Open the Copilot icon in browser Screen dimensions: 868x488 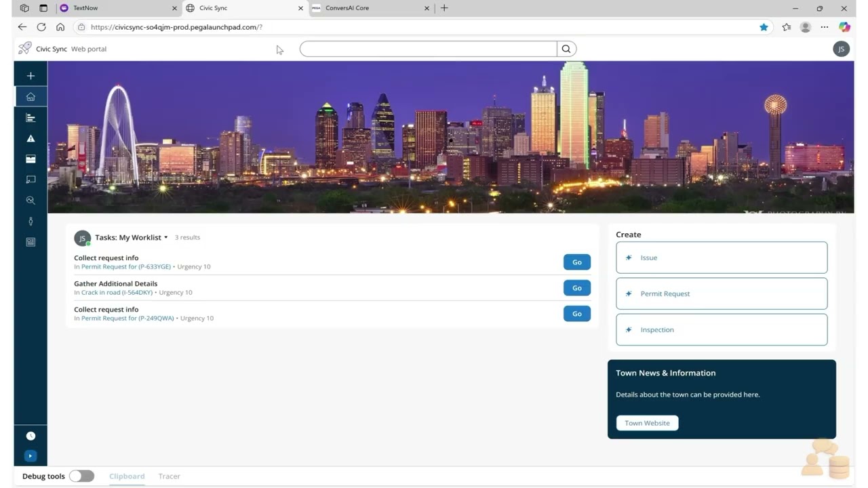844,27
